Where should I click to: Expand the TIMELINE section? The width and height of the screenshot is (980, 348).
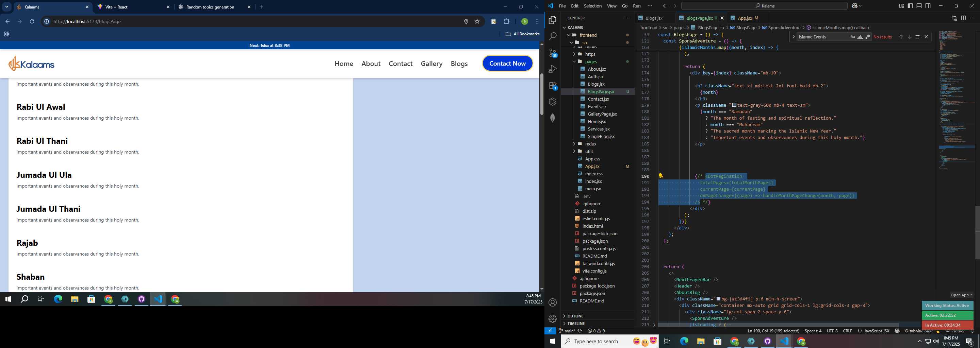(x=597, y=323)
